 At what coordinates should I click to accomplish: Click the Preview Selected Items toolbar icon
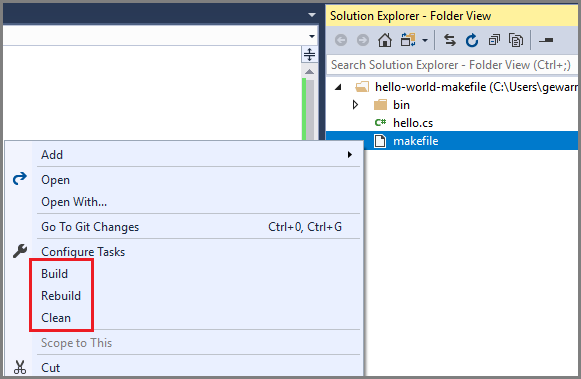pos(546,40)
